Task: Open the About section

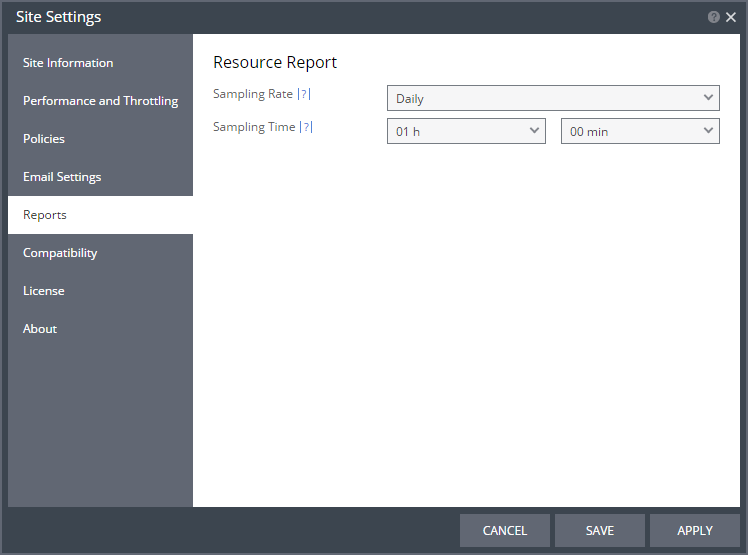Action: (x=100, y=329)
